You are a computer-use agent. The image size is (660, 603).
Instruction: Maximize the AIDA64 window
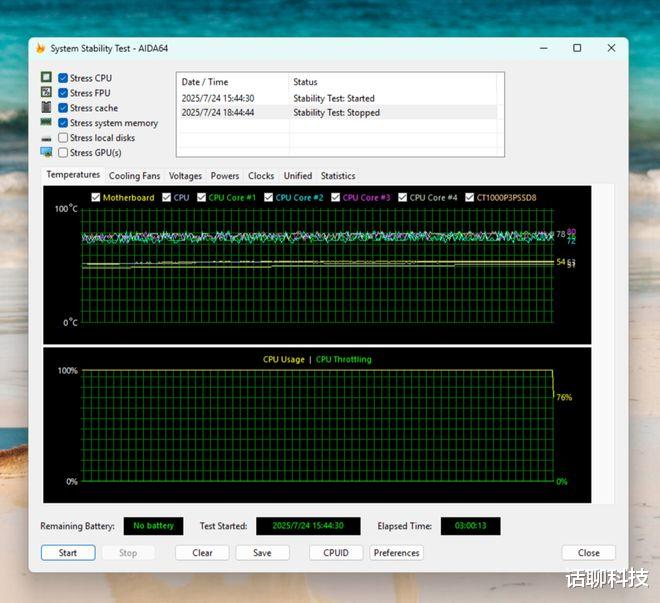coord(577,48)
